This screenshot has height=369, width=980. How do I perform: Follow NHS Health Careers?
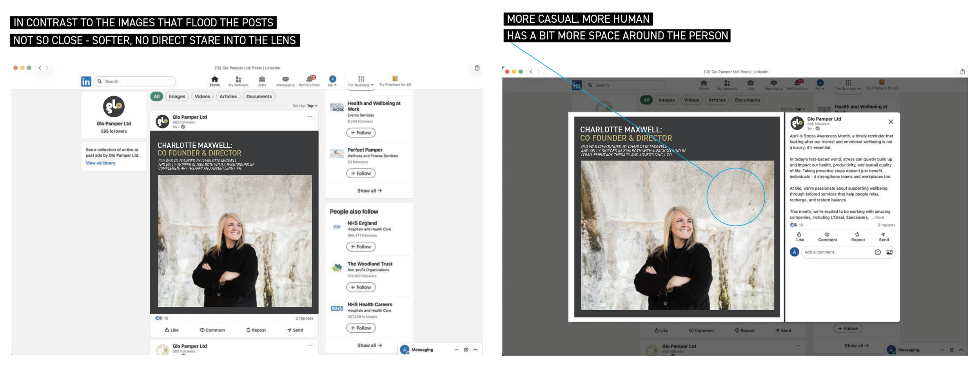361,328
